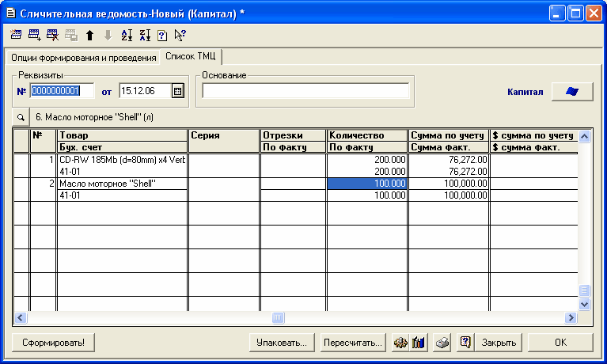Click the add row icon with plus

click(x=35, y=35)
